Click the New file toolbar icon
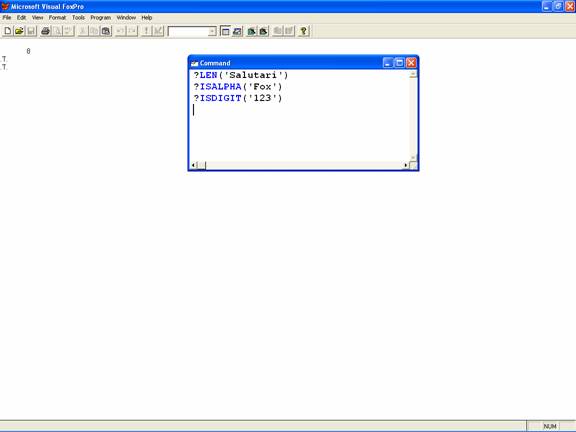This screenshot has width=576, height=432. point(8,31)
